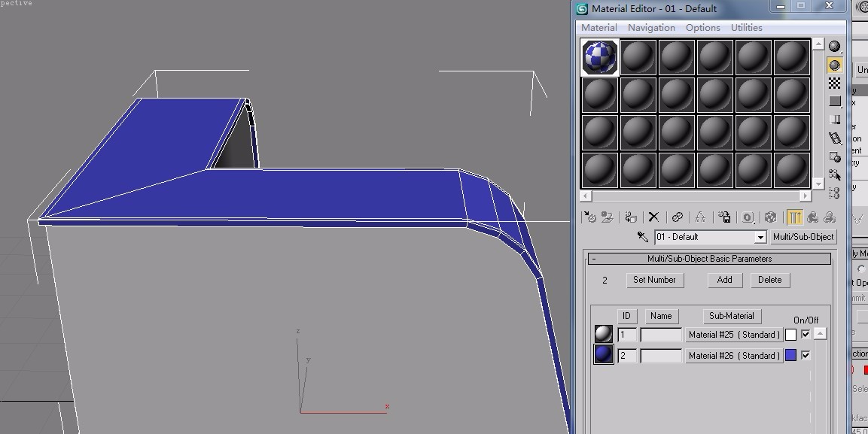Click the Video Color Check icon
The image size is (868, 434).
click(x=835, y=120)
